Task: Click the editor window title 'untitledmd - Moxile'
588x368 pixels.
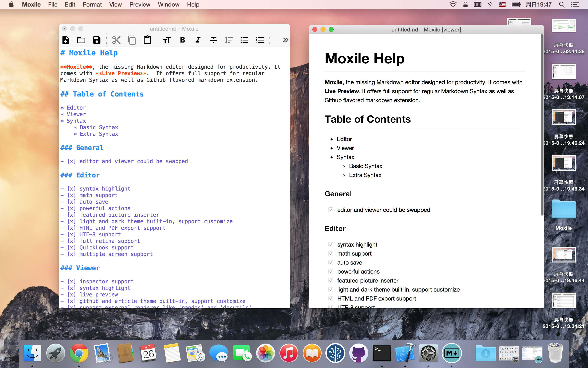Action: tap(174, 29)
